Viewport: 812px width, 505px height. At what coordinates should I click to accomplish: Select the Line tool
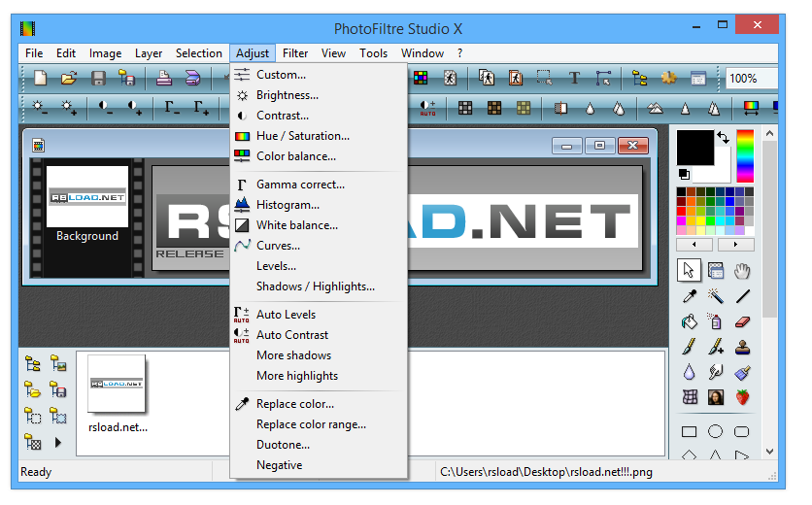point(743,296)
